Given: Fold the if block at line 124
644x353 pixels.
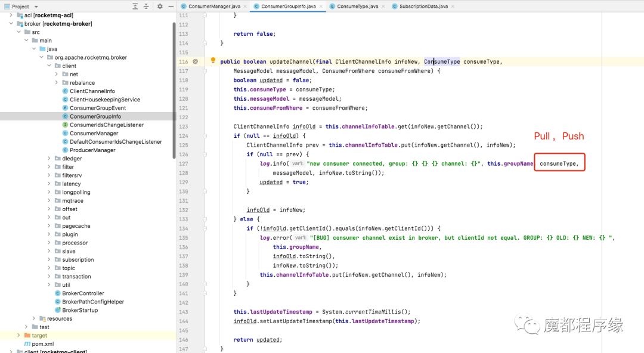Looking at the screenshot, I should pyautogui.click(x=205, y=135).
